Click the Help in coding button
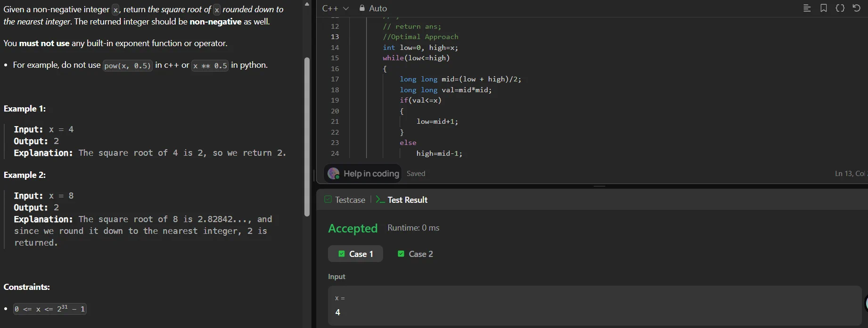 (x=363, y=174)
